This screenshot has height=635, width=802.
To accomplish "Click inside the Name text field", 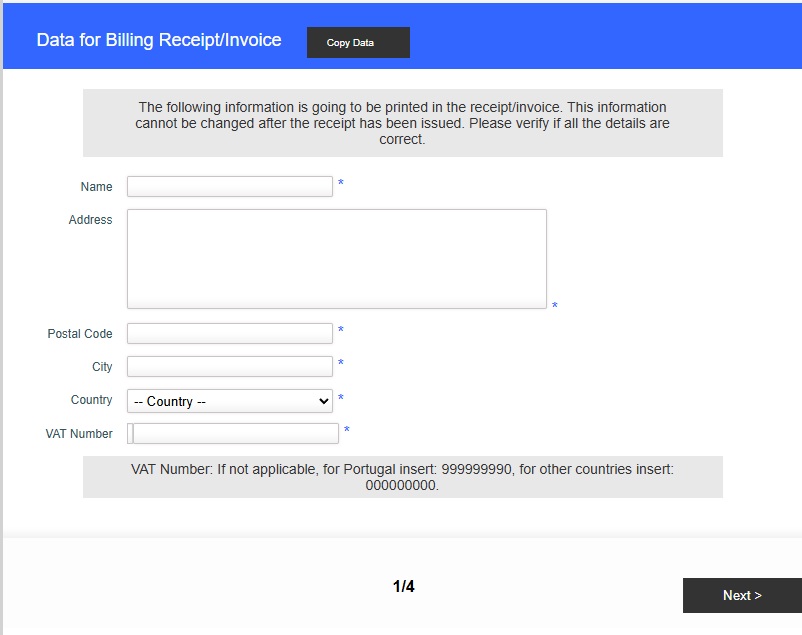I will click(228, 185).
